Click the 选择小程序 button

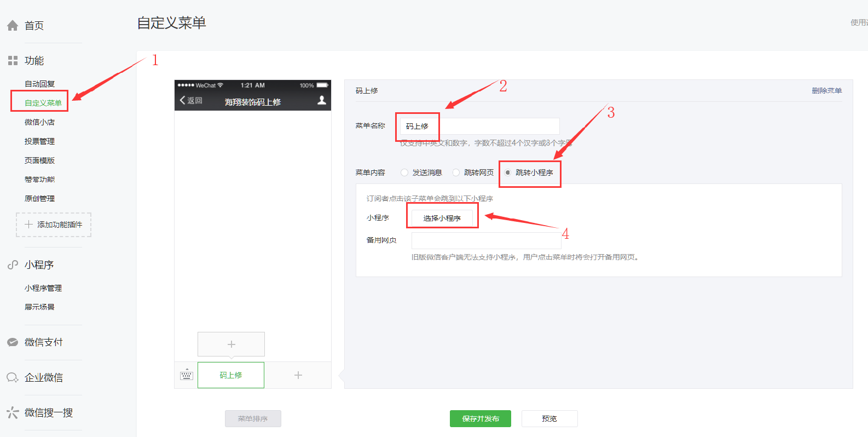pos(442,218)
